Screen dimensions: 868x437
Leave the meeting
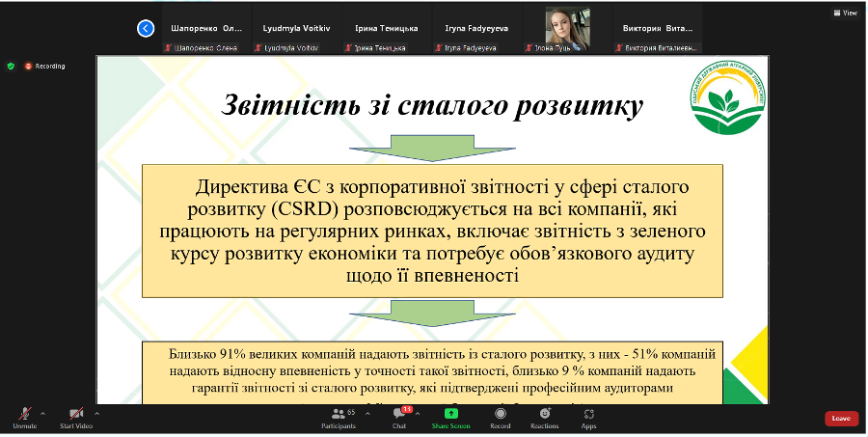click(x=840, y=418)
